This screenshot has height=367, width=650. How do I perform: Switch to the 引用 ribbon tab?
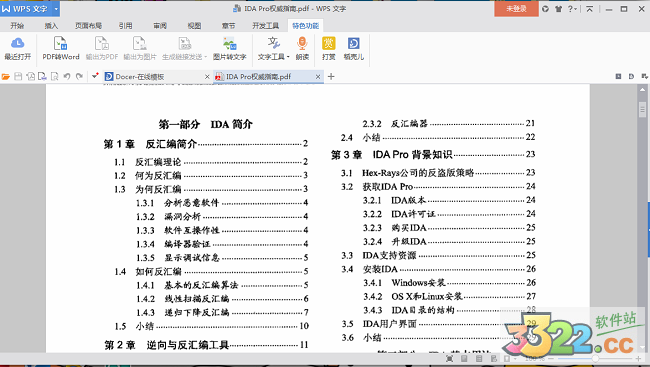coord(126,26)
